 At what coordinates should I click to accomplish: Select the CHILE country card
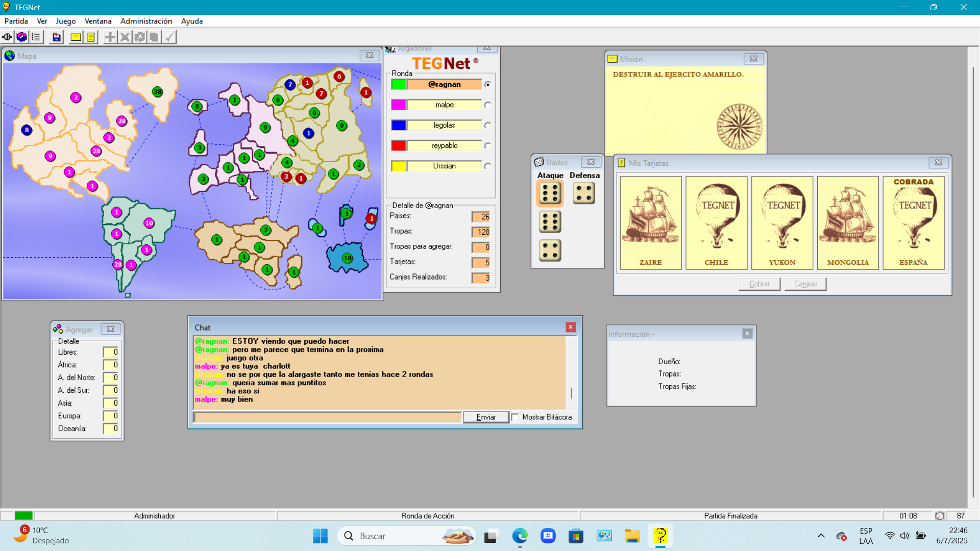coord(717,223)
